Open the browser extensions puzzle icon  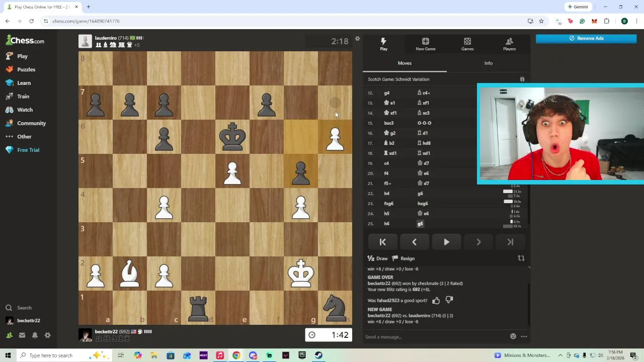pos(606,21)
